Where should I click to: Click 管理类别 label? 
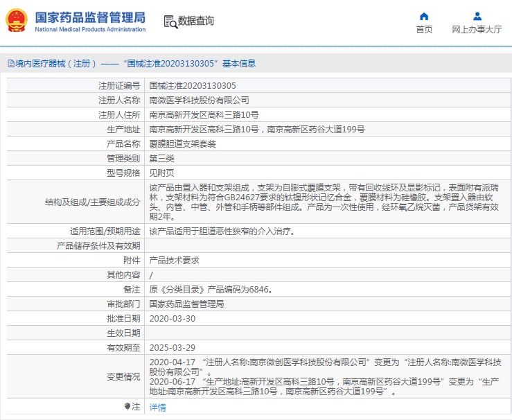coord(123,159)
